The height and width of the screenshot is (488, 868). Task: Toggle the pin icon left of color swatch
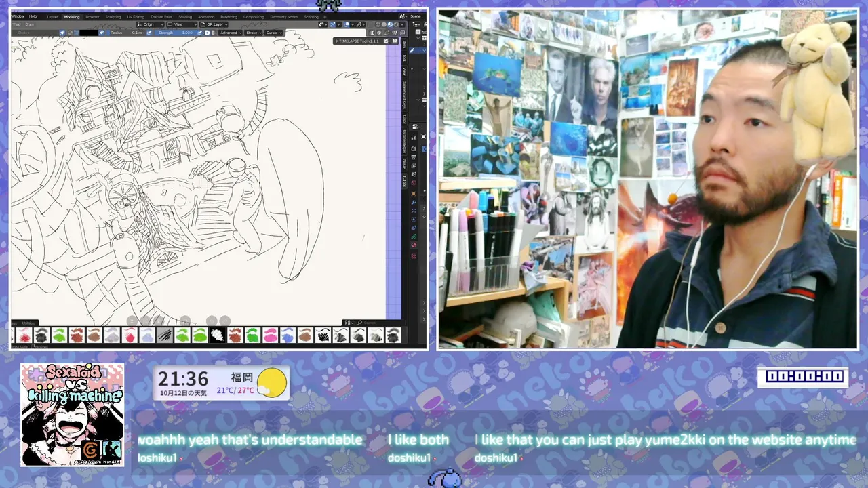coord(62,33)
